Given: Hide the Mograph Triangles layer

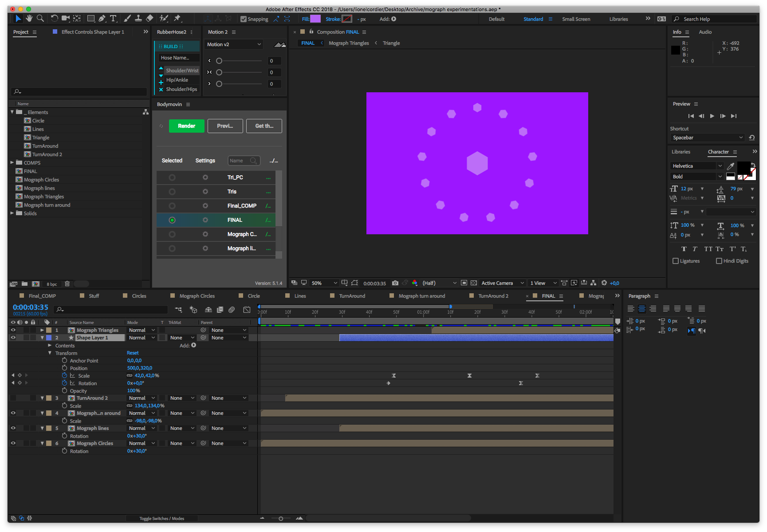Looking at the screenshot, I should pyautogui.click(x=13, y=330).
